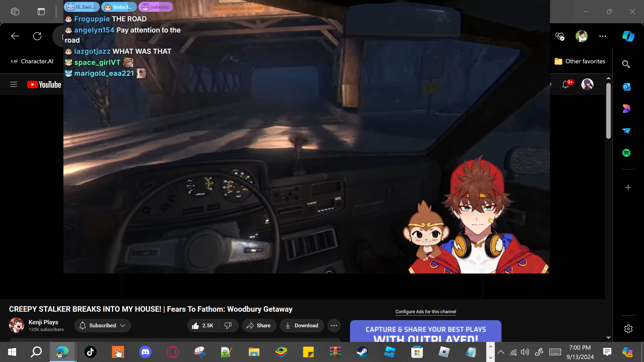Click the video title text
The image size is (644, 362).
[x=151, y=309]
